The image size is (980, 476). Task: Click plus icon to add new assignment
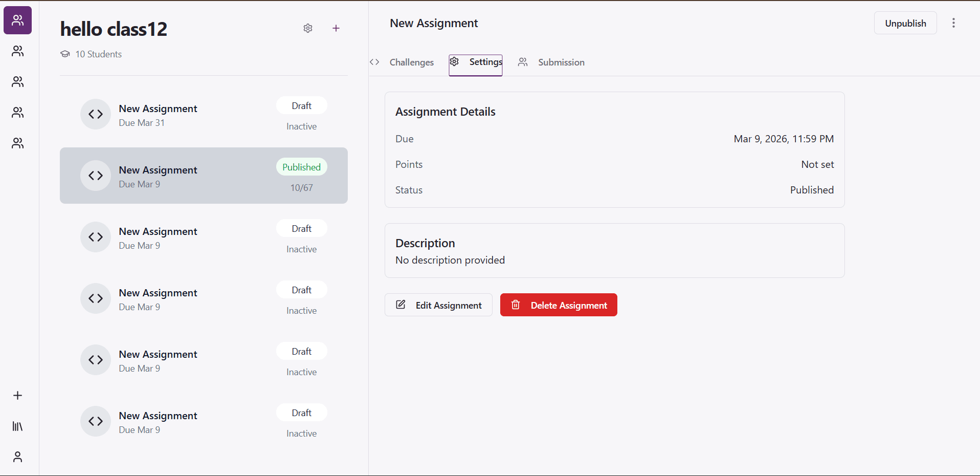(x=336, y=28)
